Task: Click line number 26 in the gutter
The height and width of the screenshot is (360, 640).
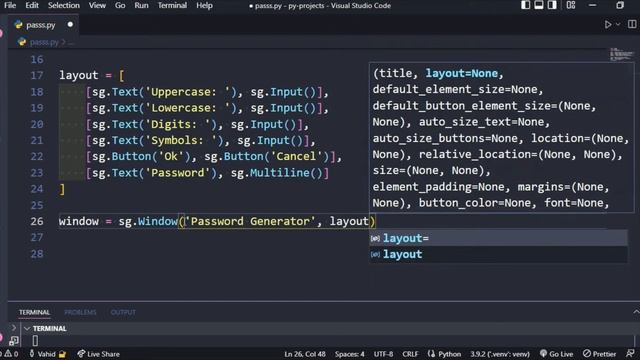Action: click(37, 221)
